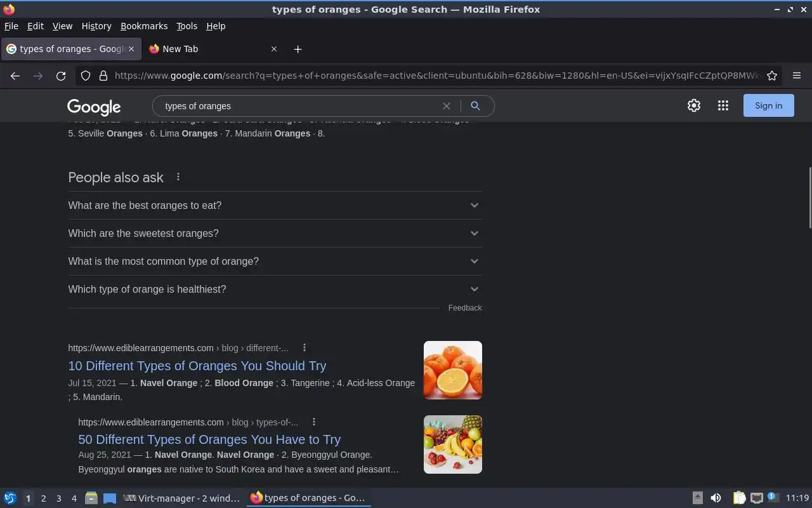
Task: Open the tracking protection shield icon
Action: [86, 76]
